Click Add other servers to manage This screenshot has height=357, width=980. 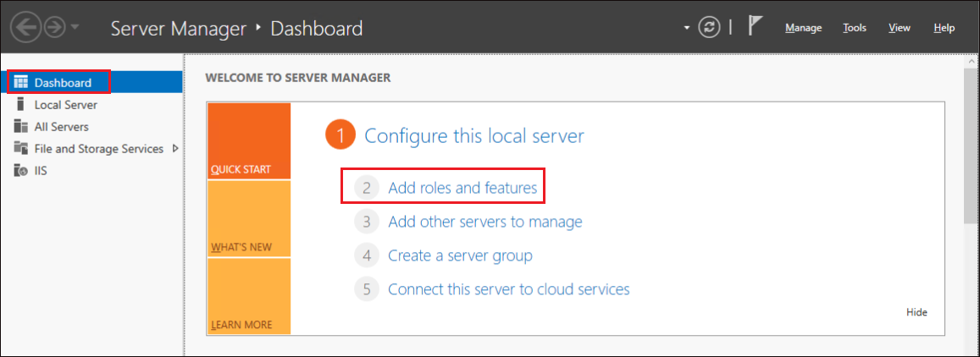click(x=485, y=221)
